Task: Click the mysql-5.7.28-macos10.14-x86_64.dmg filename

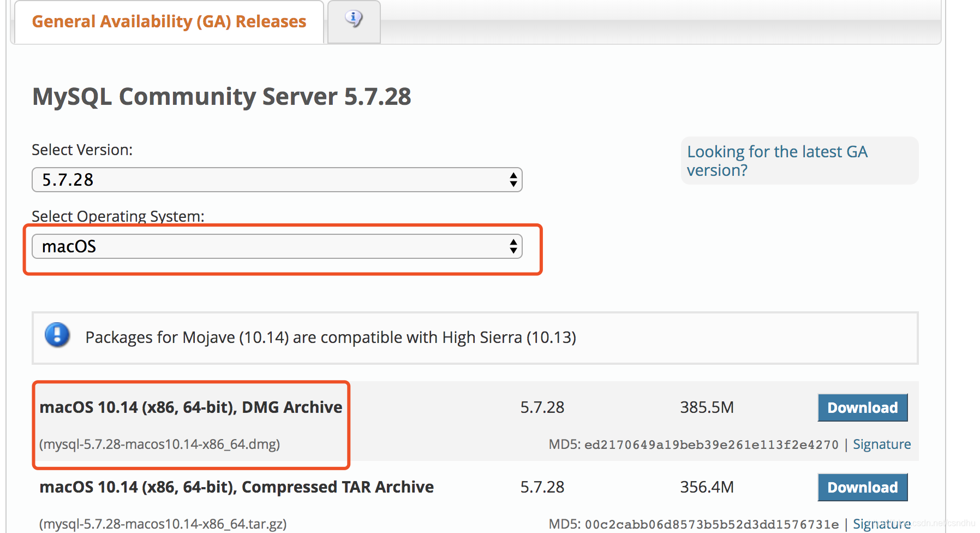Action: [x=159, y=444]
